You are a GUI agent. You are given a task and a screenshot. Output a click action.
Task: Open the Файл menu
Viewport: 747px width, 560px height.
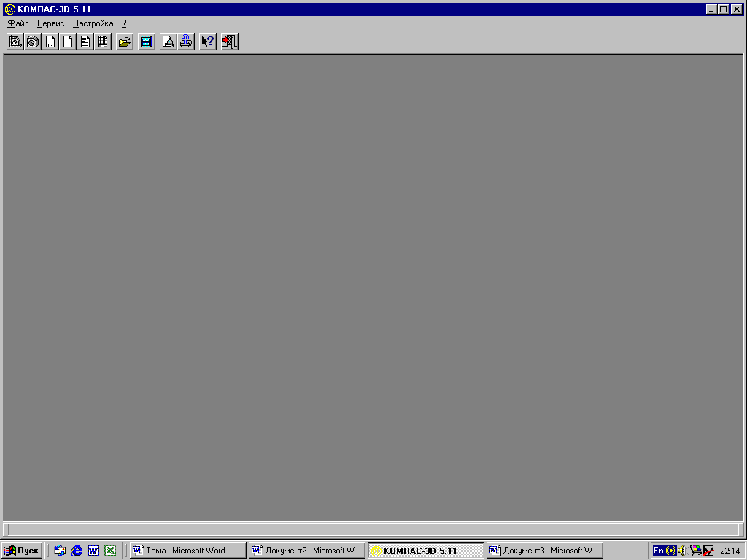[x=18, y=23]
